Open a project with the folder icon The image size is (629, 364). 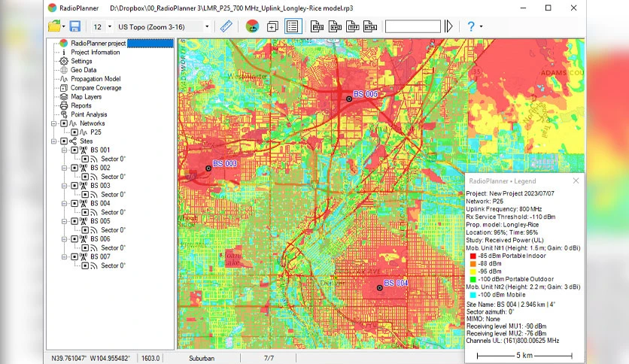[x=54, y=26]
